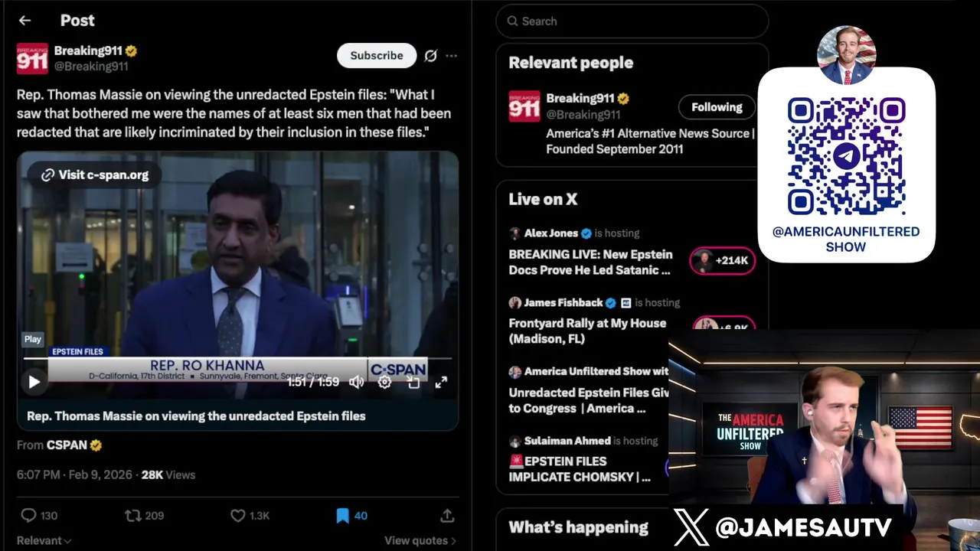
Task: Click the +214K listeners badge
Action: (x=722, y=261)
